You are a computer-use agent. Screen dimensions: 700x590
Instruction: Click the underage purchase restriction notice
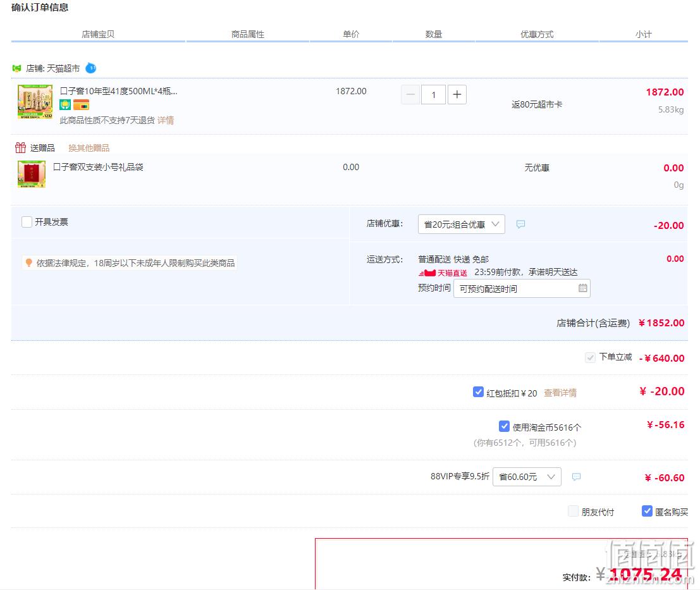130,263
